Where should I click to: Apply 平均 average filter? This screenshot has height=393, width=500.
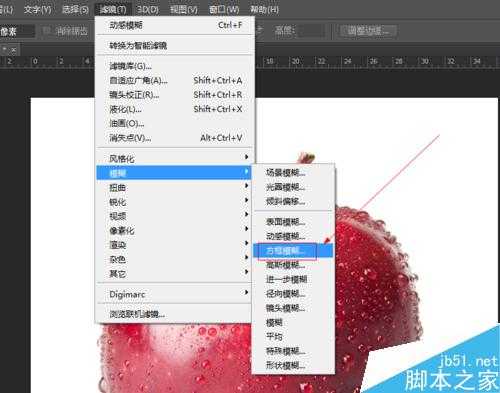point(293,337)
